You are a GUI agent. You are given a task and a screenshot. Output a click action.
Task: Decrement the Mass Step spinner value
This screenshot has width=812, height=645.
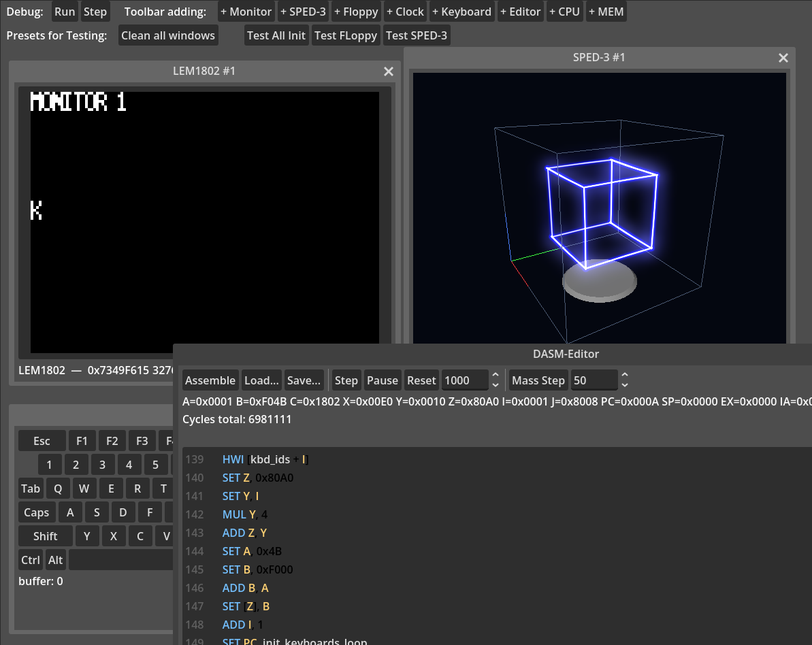point(625,385)
